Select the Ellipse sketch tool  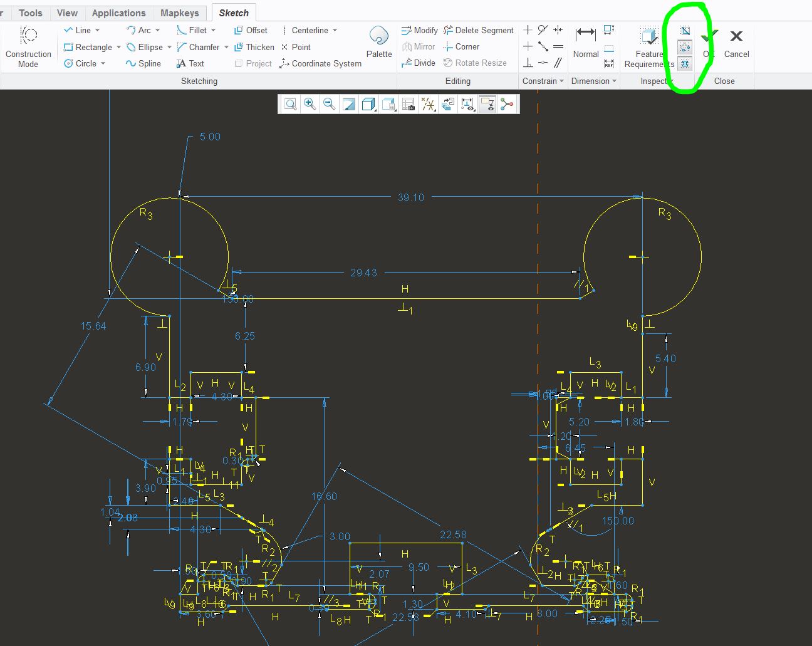click(145, 47)
